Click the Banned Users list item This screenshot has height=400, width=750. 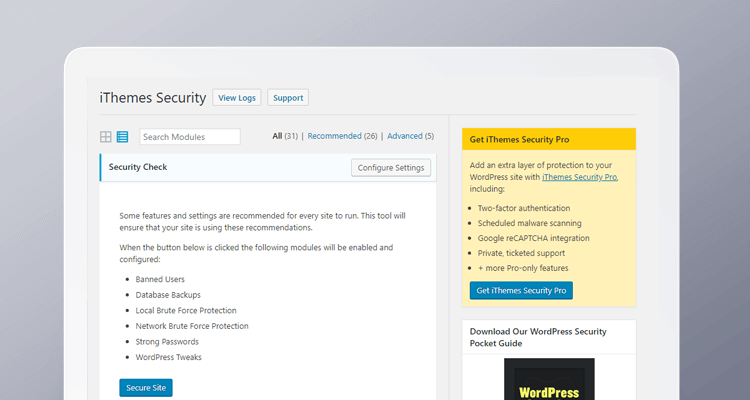[x=160, y=279]
